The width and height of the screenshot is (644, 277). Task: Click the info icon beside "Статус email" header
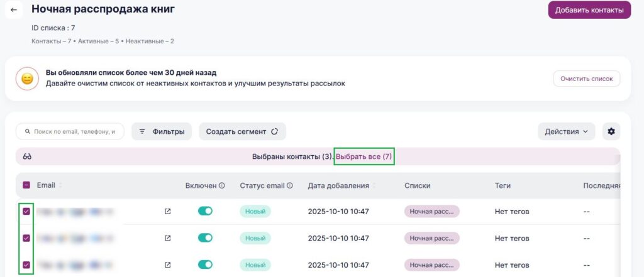pyautogui.click(x=290, y=186)
